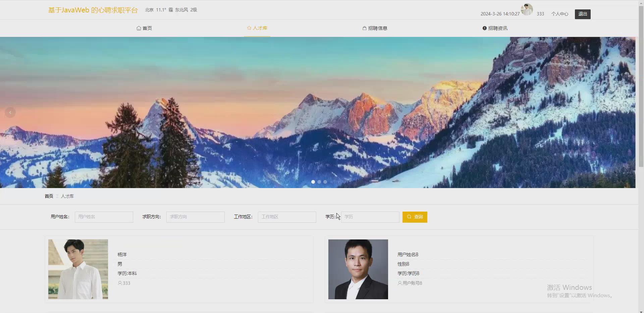Click the person icon next to 333 on 杨洋 card
This screenshot has height=313, width=644.
[x=120, y=283]
